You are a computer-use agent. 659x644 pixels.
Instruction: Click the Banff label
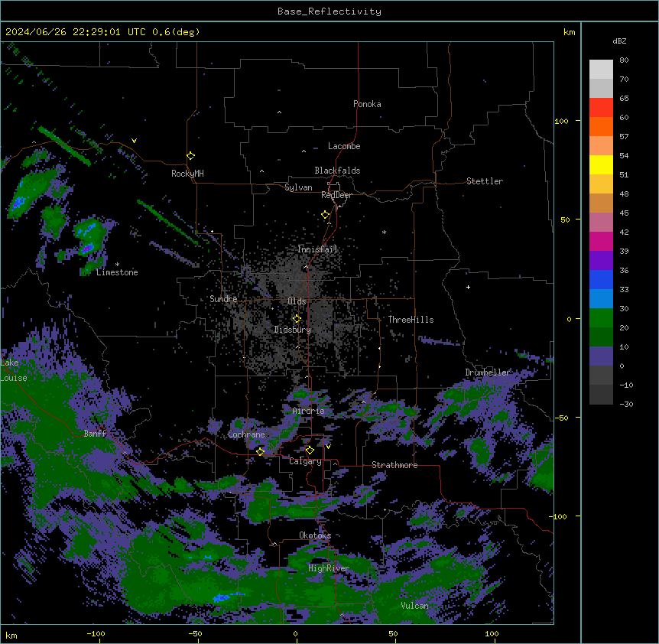pyautogui.click(x=95, y=434)
